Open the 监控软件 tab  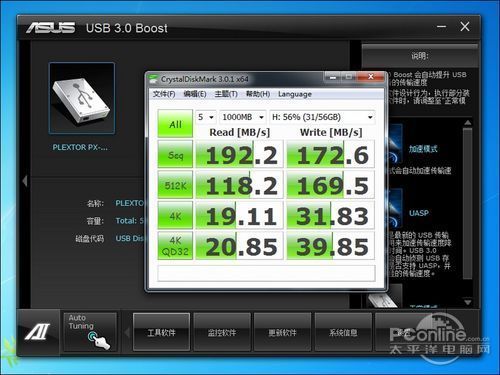click(222, 332)
